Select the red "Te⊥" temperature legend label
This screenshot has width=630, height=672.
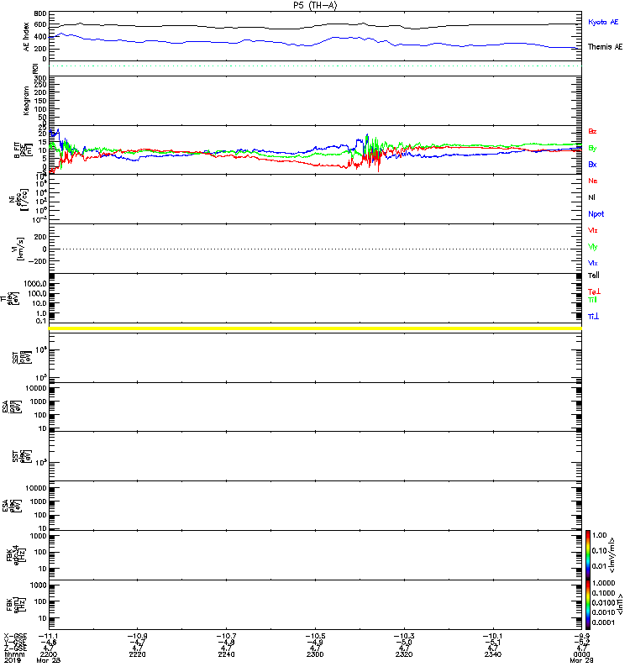click(594, 291)
